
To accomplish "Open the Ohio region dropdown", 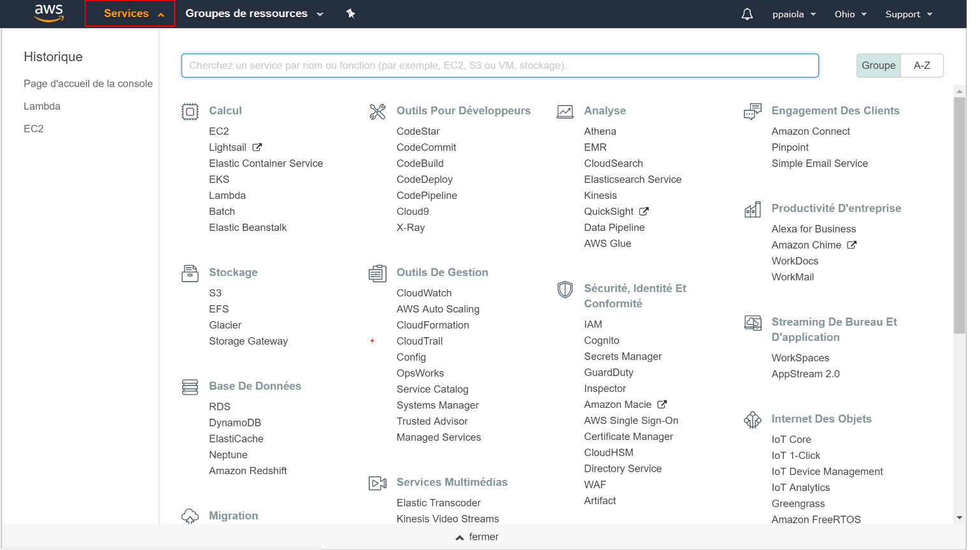I will pos(851,14).
